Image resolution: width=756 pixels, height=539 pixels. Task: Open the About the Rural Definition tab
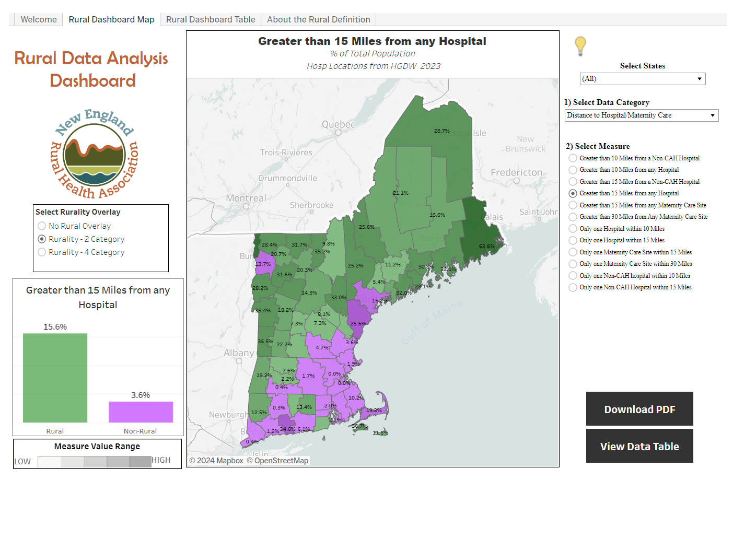(318, 19)
